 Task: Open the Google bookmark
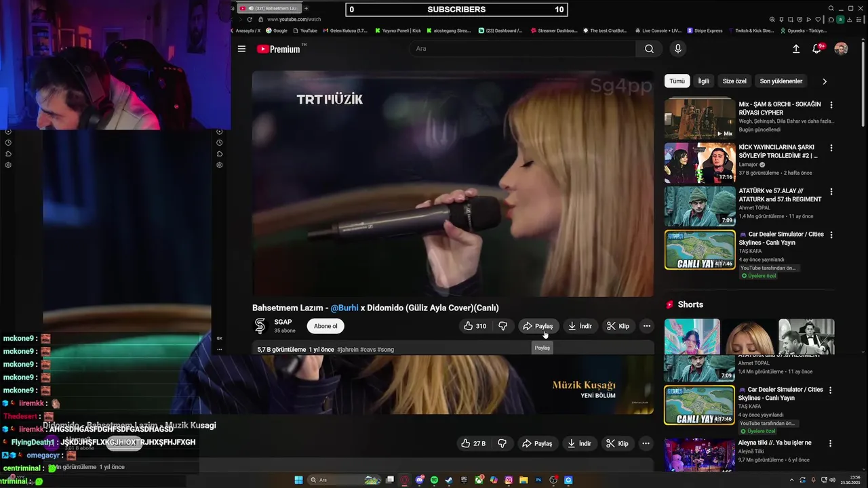(x=277, y=30)
